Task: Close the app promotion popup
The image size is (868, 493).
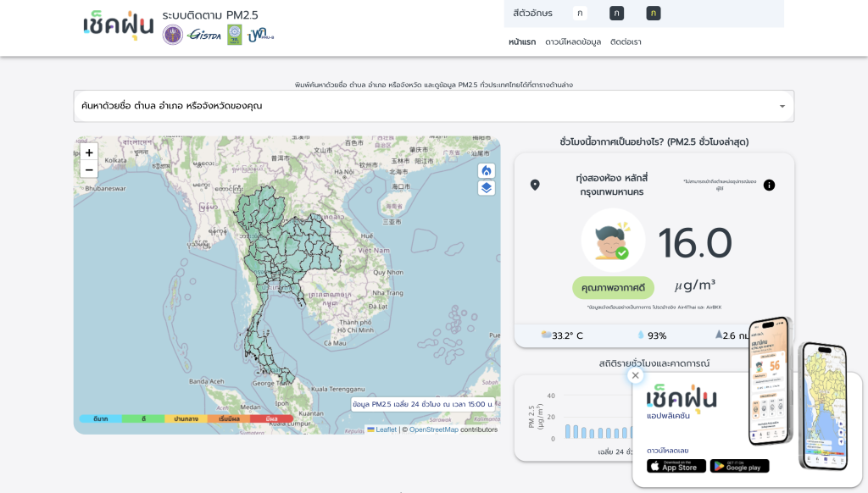Action: (636, 375)
